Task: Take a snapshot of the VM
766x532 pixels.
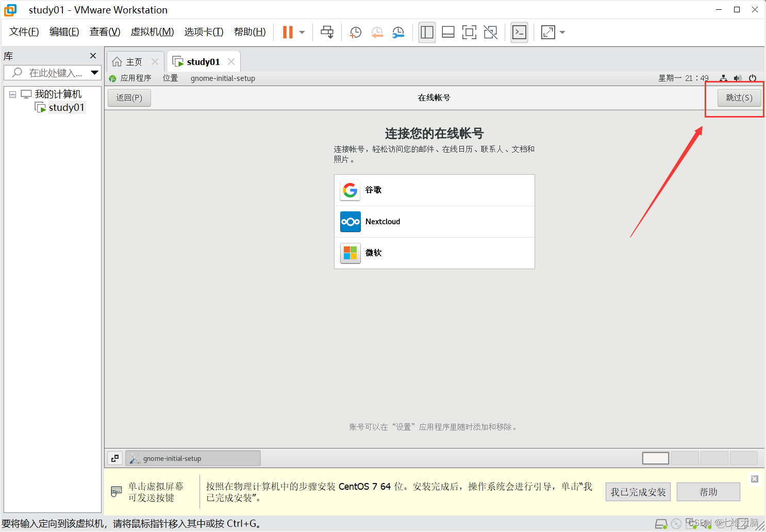Action: pyautogui.click(x=356, y=32)
